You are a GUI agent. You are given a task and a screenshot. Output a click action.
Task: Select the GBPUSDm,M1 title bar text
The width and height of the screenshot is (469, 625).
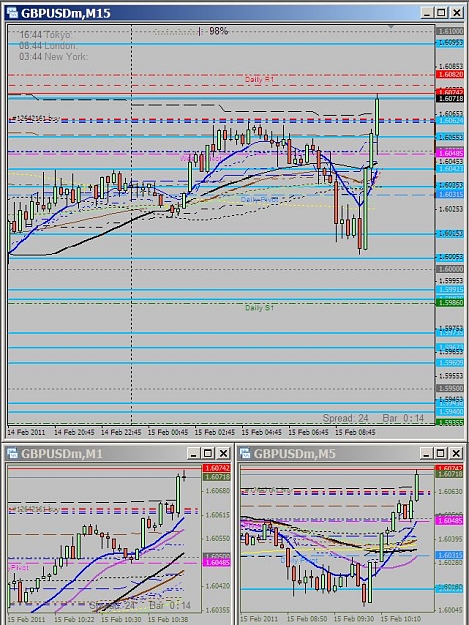click(62, 454)
